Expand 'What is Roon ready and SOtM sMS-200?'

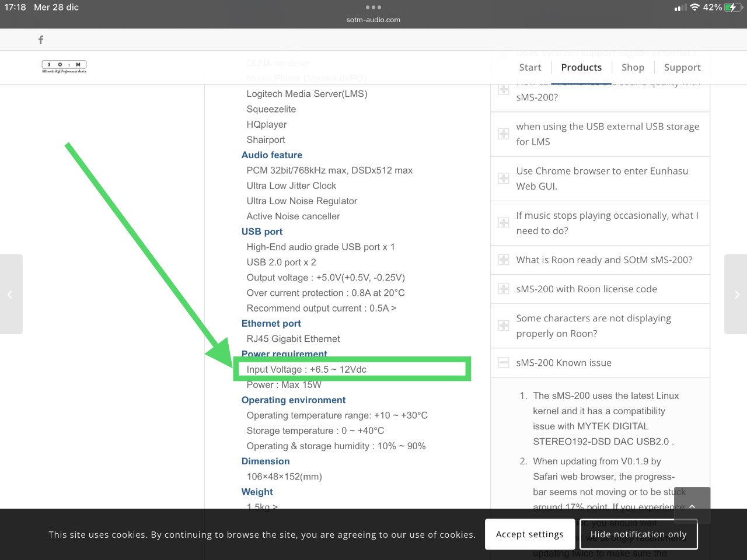[x=601, y=260]
